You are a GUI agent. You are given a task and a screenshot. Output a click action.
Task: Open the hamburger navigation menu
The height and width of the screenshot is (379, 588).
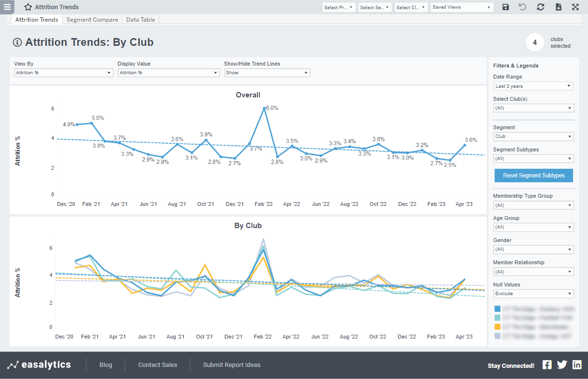click(x=7, y=7)
